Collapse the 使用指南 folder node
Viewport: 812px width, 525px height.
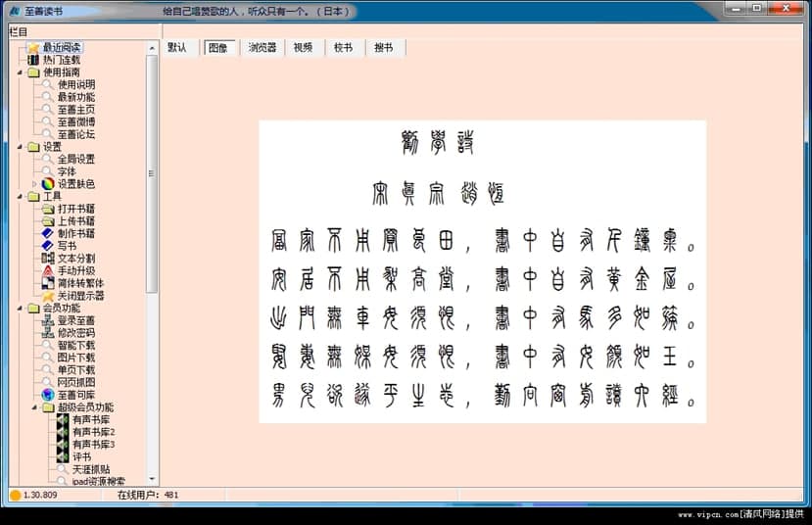[21, 72]
